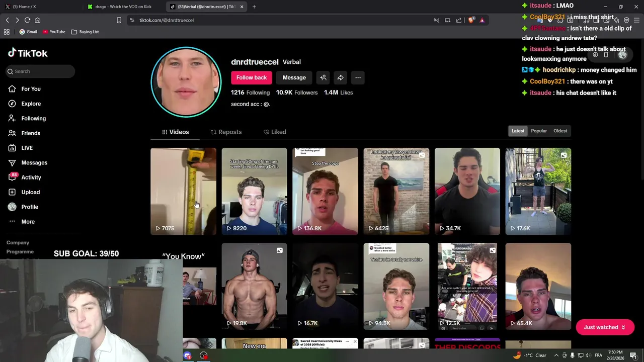644x362 pixels.
Task: Bookmark this page
Action: pos(119,20)
